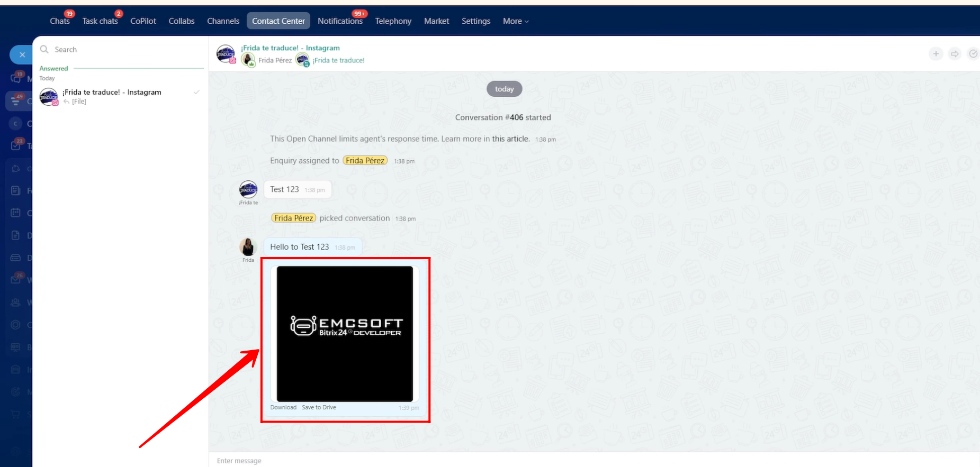Click the checkmark finish conversation icon
This screenshot has height=467, width=980.
973,54
